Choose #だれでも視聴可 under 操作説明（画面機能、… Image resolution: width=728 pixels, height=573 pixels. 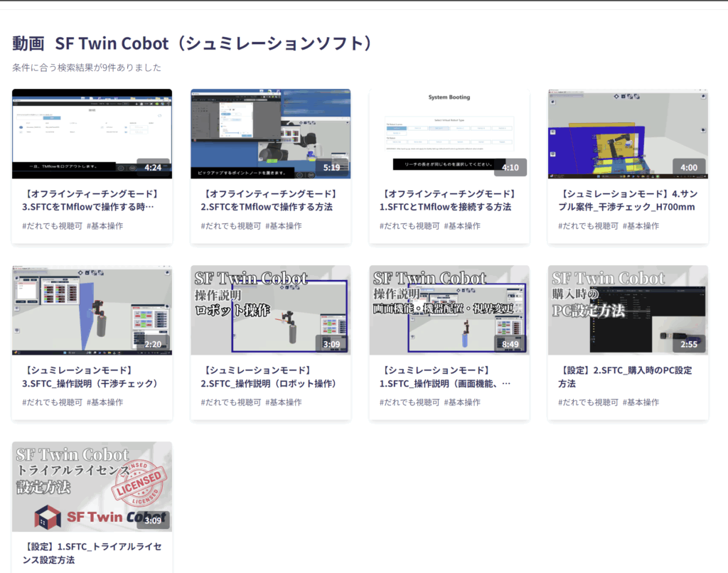410,402
